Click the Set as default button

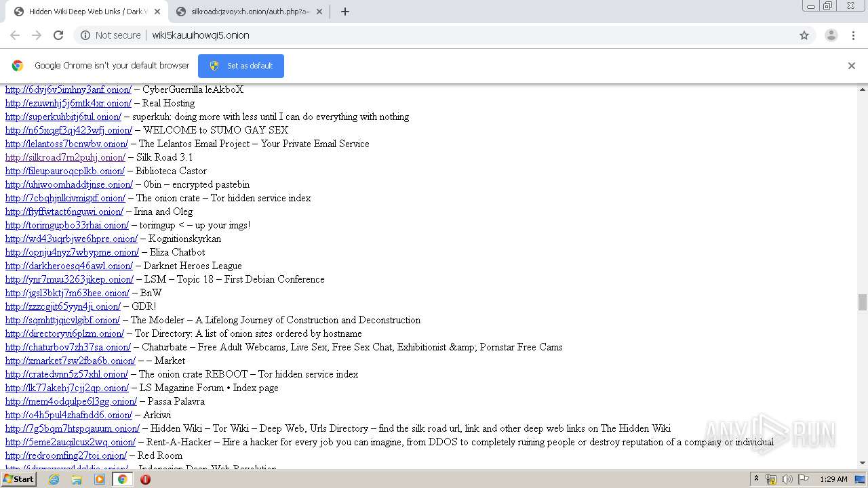[241, 66]
